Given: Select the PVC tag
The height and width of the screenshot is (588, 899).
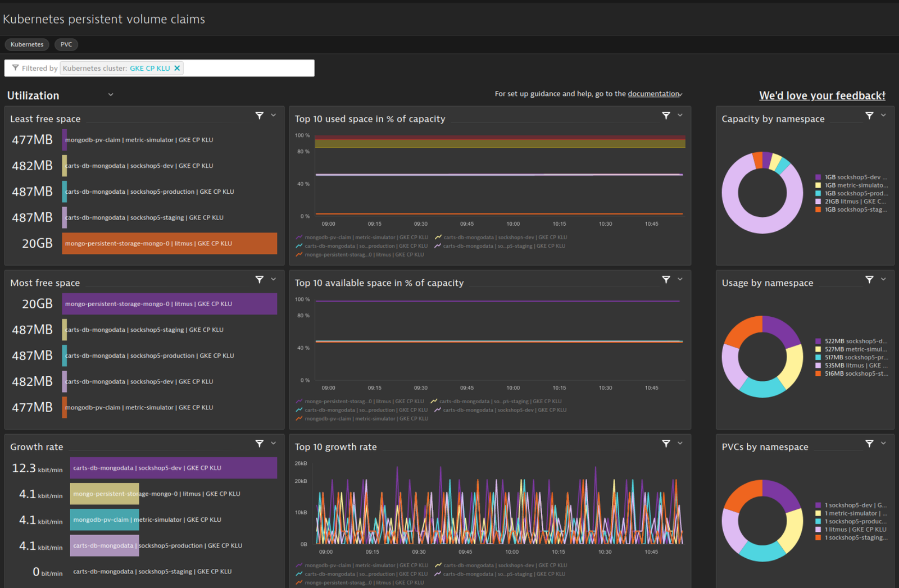Looking at the screenshot, I should tap(66, 44).
